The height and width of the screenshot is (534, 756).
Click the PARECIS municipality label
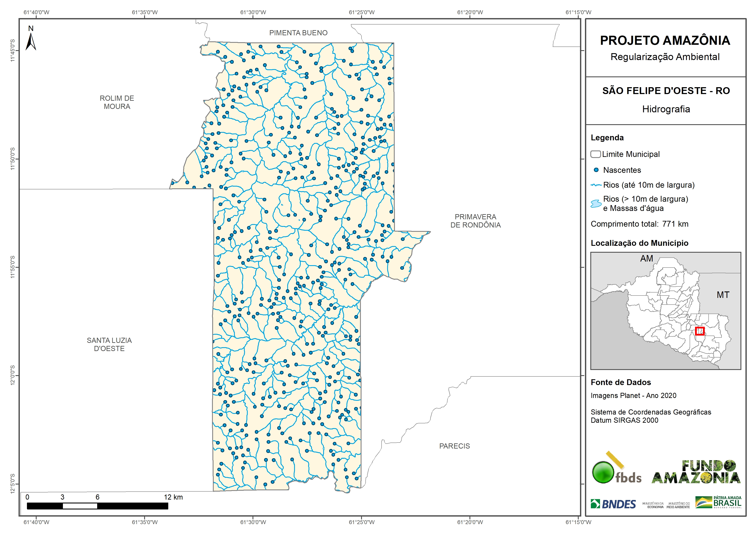click(x=454, y=446)
